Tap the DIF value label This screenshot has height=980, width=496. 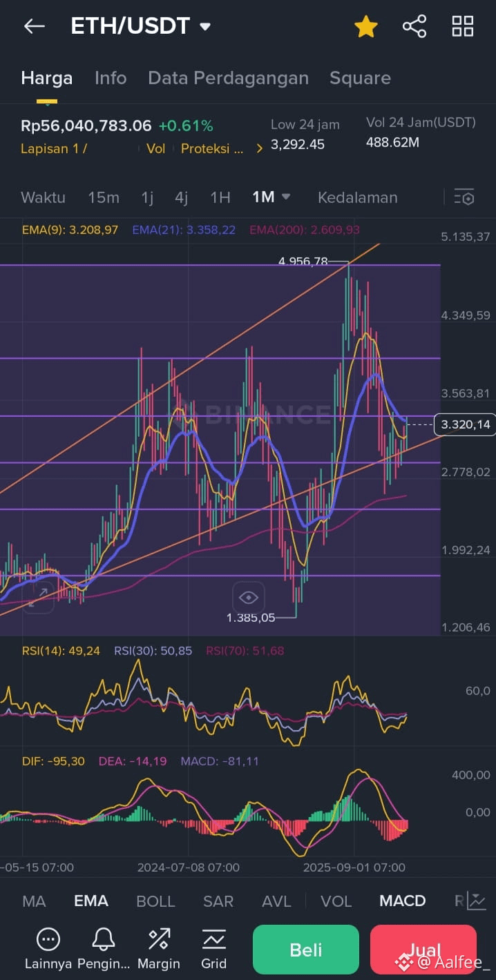click(53, 761)
